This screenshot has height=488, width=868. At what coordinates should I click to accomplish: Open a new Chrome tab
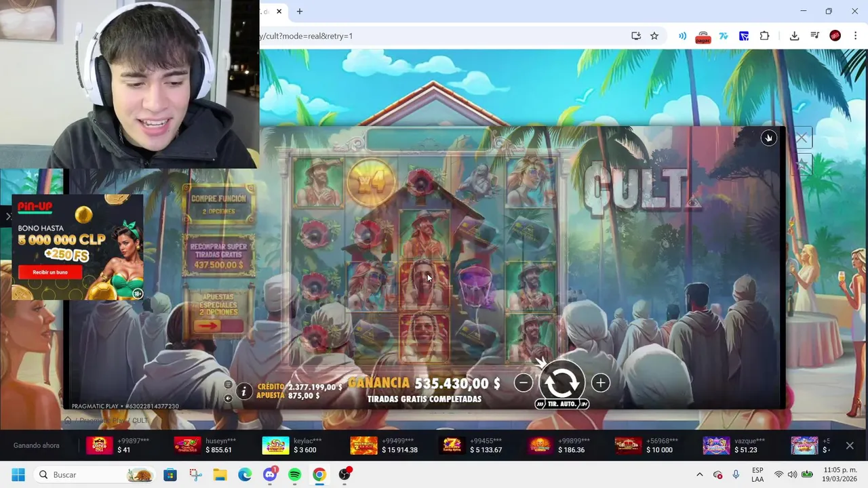pyautogui.click(x=300, y=11)
